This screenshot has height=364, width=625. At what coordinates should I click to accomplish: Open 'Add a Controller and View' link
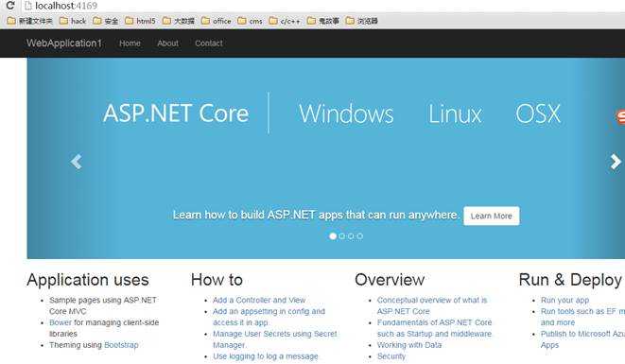point(259,300)
